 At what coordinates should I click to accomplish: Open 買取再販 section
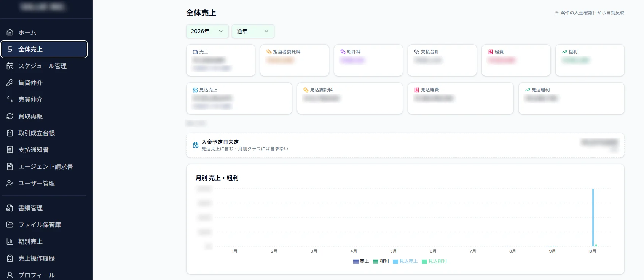click(x=44, y=116)
